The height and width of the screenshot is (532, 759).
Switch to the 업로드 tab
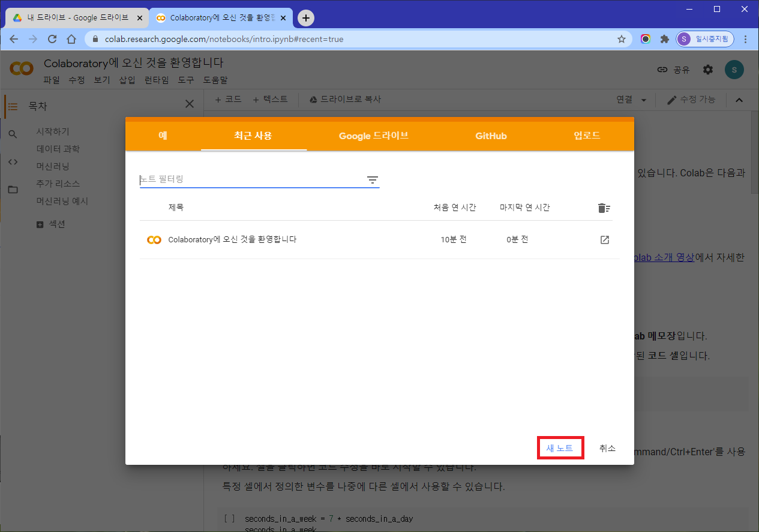tap(587, 136)
